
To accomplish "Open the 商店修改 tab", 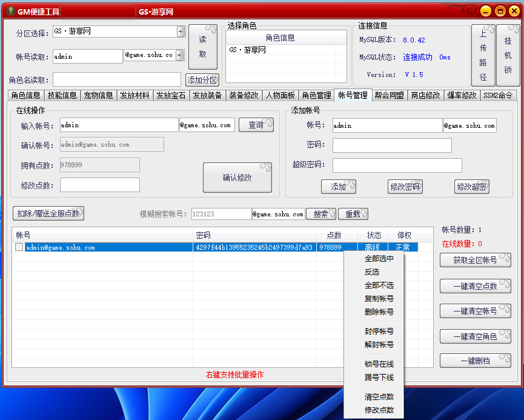I will click(425, 95).
